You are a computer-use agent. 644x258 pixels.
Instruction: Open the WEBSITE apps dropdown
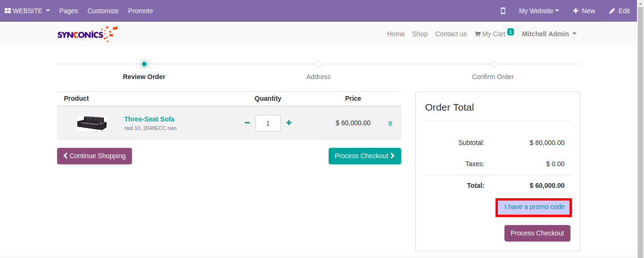[x=27, y=11]
